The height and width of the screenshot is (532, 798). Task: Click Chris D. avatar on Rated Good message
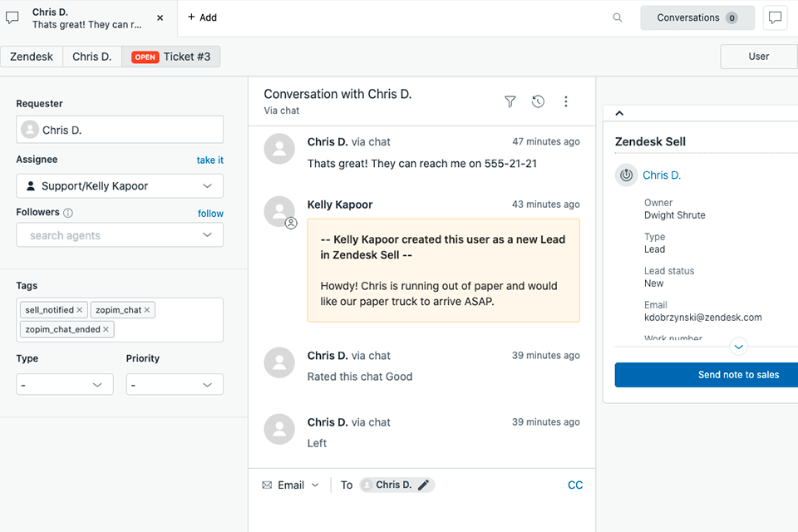click(279, 362)
